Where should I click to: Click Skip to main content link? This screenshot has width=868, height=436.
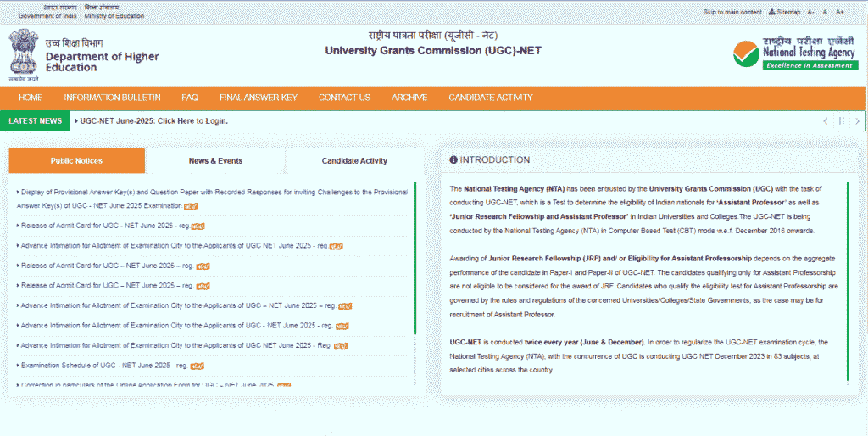(x=732, y=12)
